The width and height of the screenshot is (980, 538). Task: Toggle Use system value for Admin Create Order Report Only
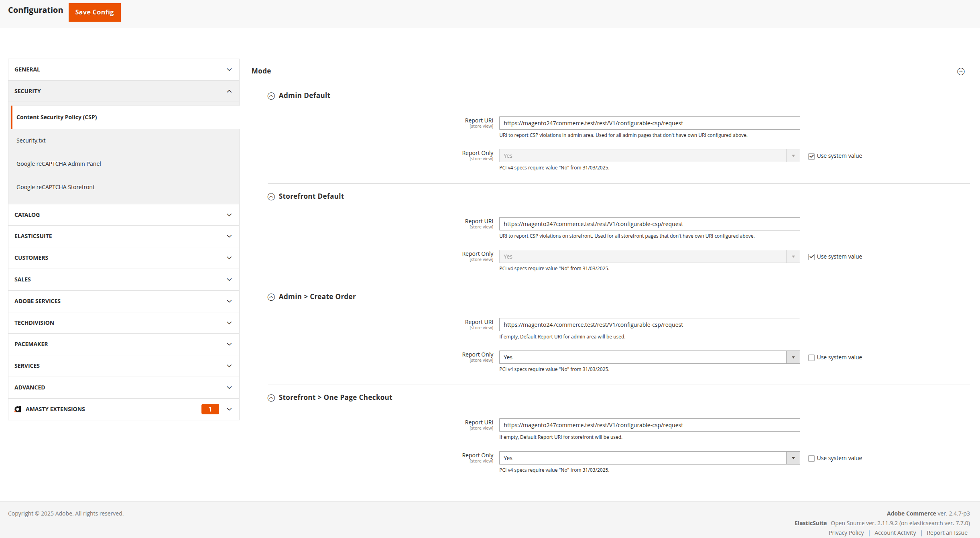811,357
